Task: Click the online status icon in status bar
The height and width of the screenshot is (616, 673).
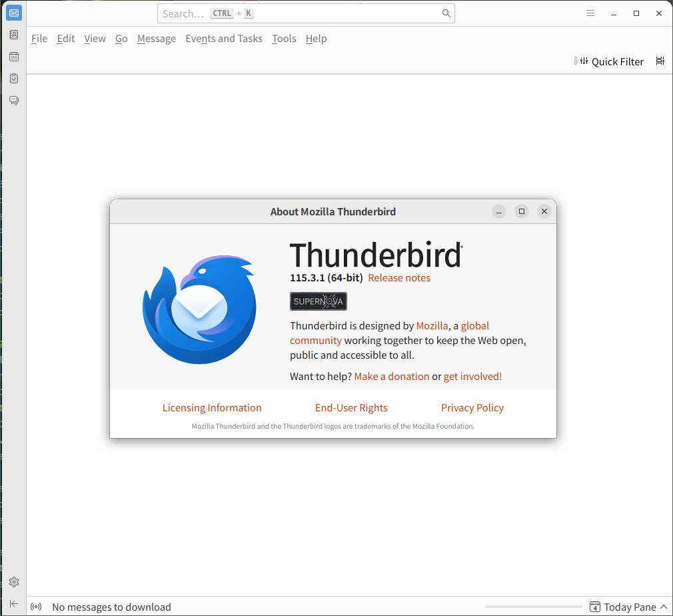Action: [36, 607]
